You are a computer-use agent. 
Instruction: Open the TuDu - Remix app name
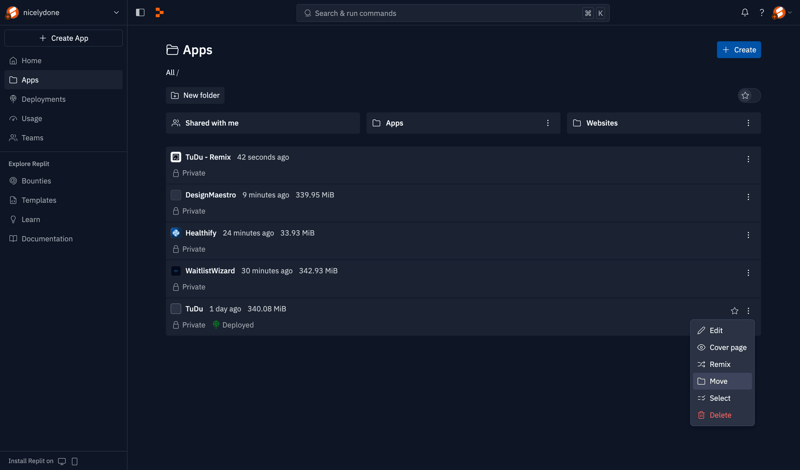point(208,157)
